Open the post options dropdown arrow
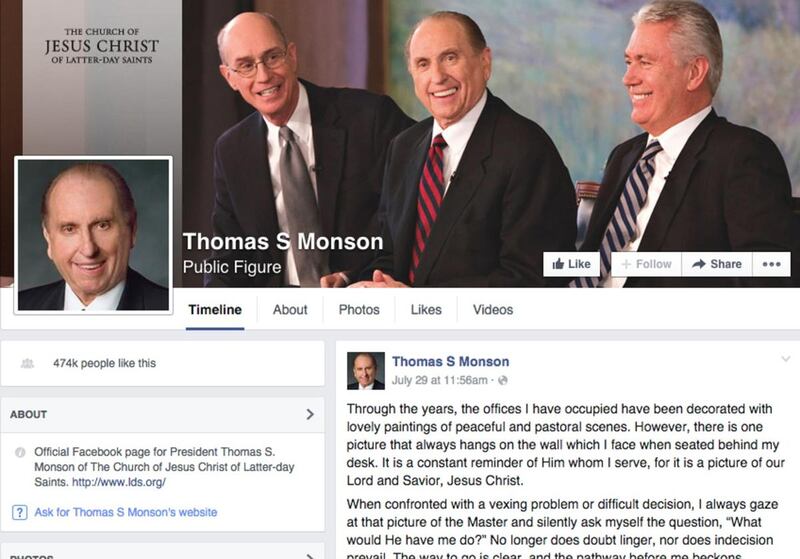The image size is (800, 559). point(786,359)
